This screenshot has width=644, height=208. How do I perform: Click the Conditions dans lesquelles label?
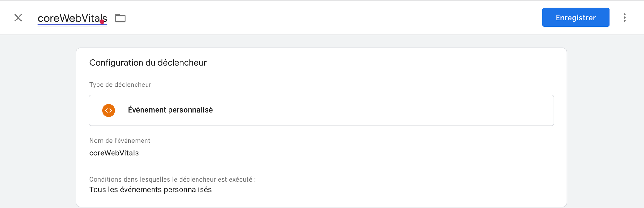tap(172, 179)
